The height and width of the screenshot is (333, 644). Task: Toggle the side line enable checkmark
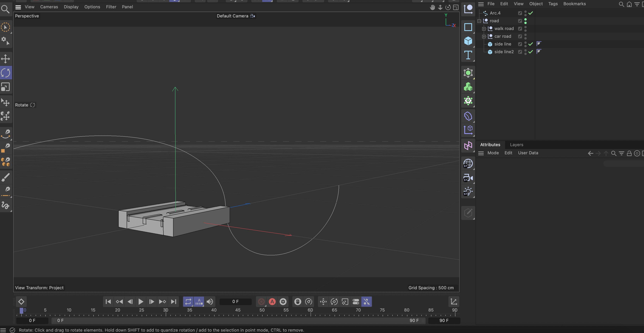pos(531,44)
